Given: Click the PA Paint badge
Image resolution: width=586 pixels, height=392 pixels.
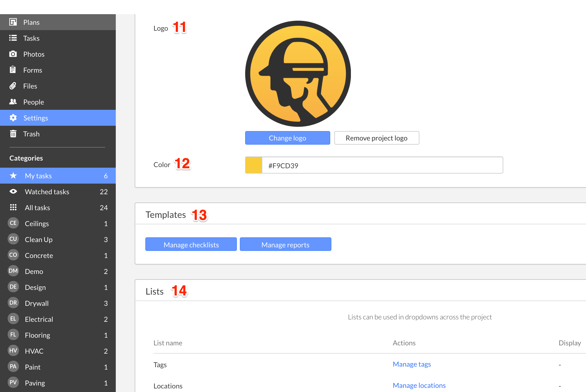Looking at the screenshot, I should coord(13,367).
